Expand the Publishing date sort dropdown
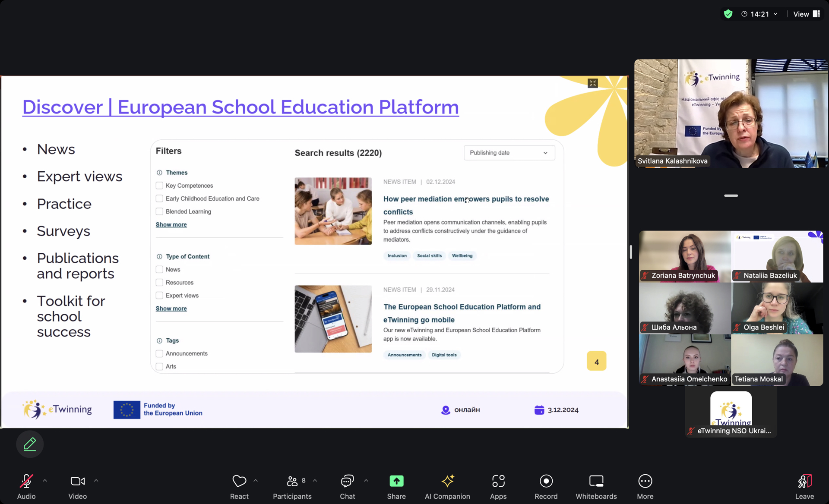 coord(509,153)
